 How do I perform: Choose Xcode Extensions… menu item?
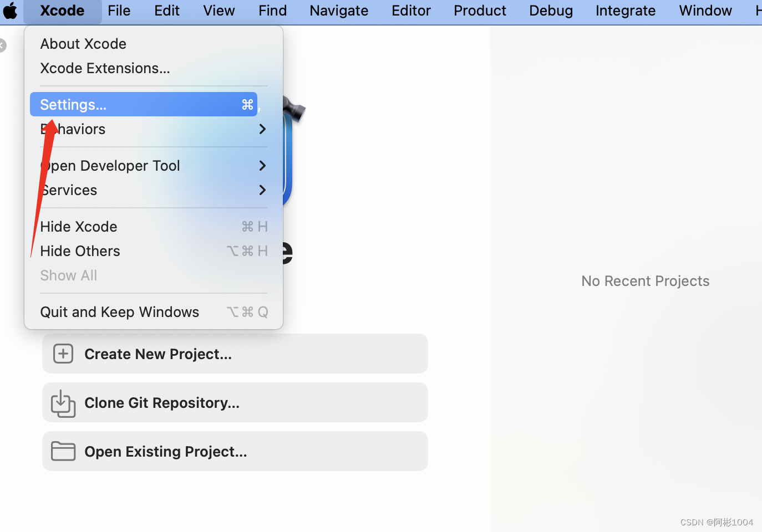point(154,68)
